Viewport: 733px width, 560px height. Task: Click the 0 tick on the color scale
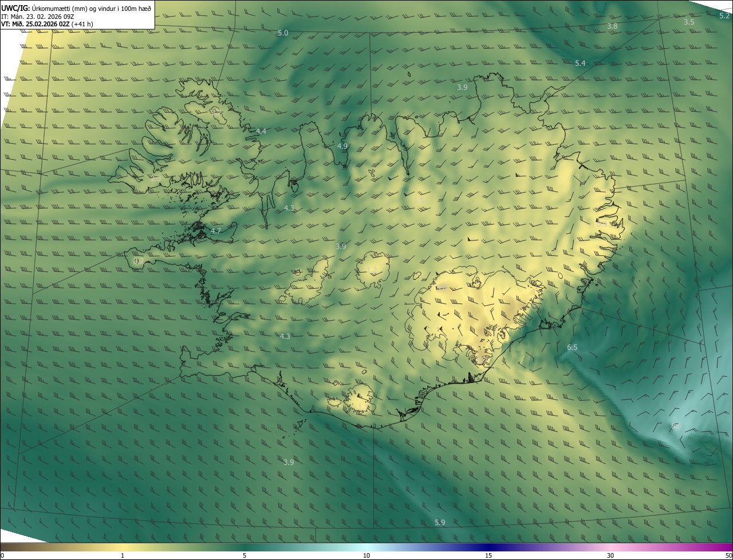[x=2, y=556]
